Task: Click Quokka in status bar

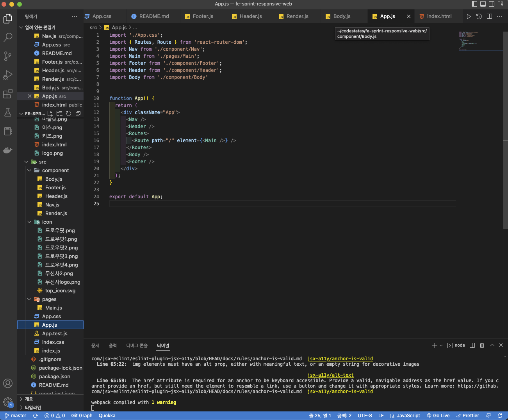Action: point(107,416)
